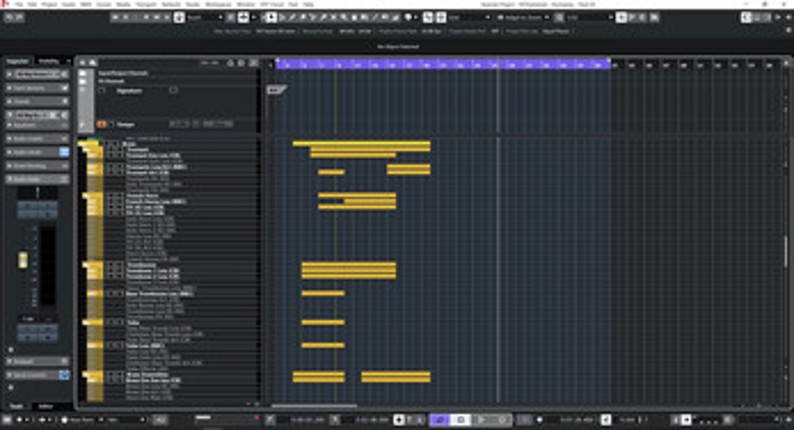Toggle the toolbar Cycle button

click(x=136, y=17)
